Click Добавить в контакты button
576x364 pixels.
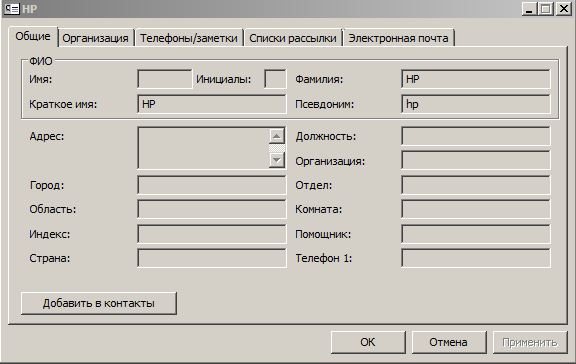[99, 303]
